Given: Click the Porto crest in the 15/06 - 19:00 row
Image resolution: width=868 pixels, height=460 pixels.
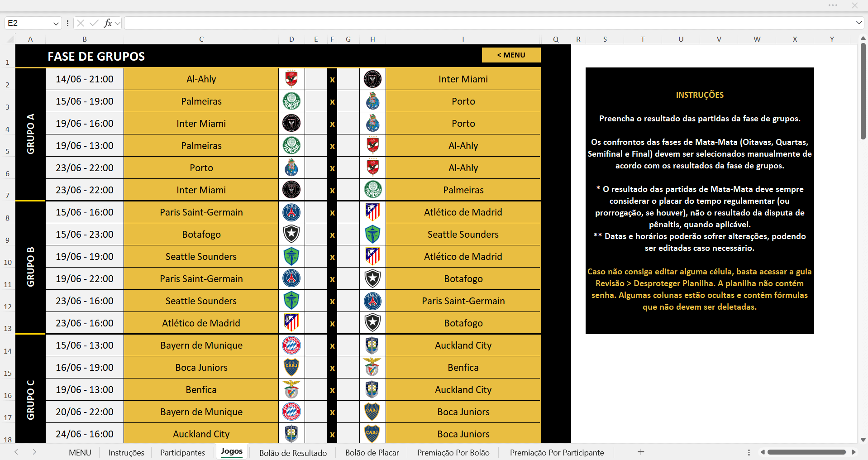Looking at the screenshot, I should (372, 101).
